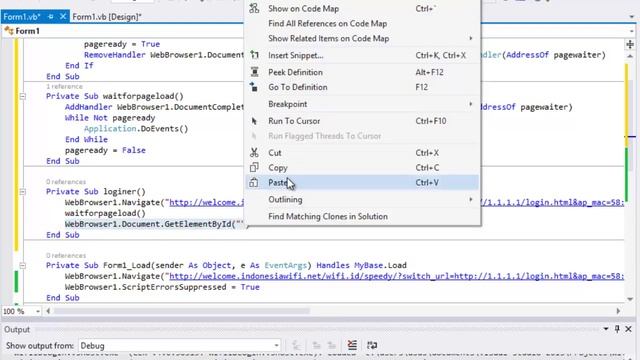Click 'While Not pageready' code line

pos(110,118)
